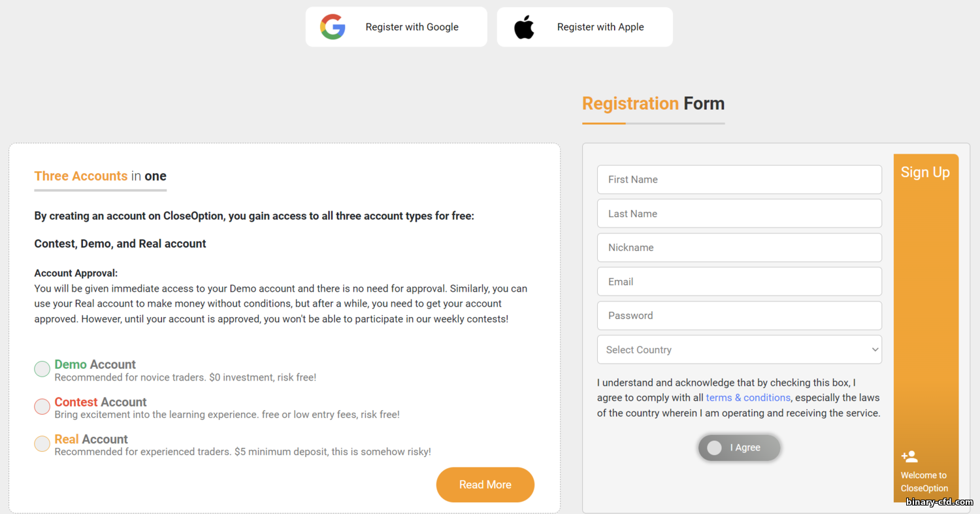Click the Read More button
This screenshot has width=980, height=514.
tap(485, 485)
